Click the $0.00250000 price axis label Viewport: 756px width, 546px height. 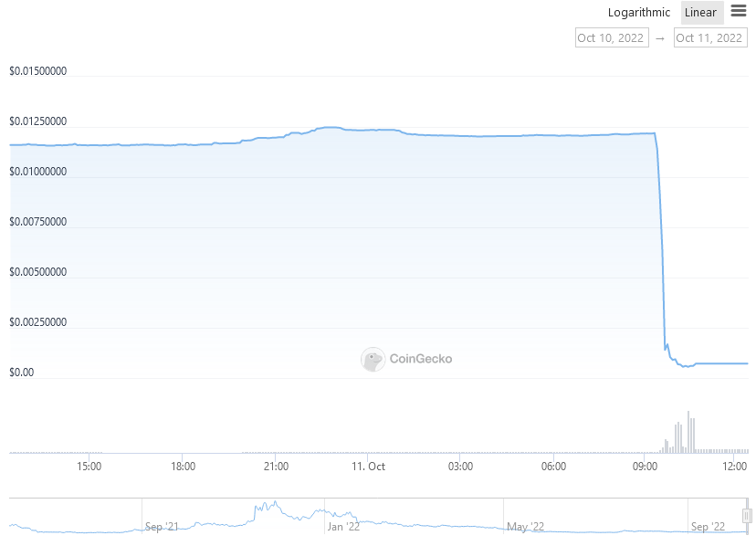click(38, 321)
